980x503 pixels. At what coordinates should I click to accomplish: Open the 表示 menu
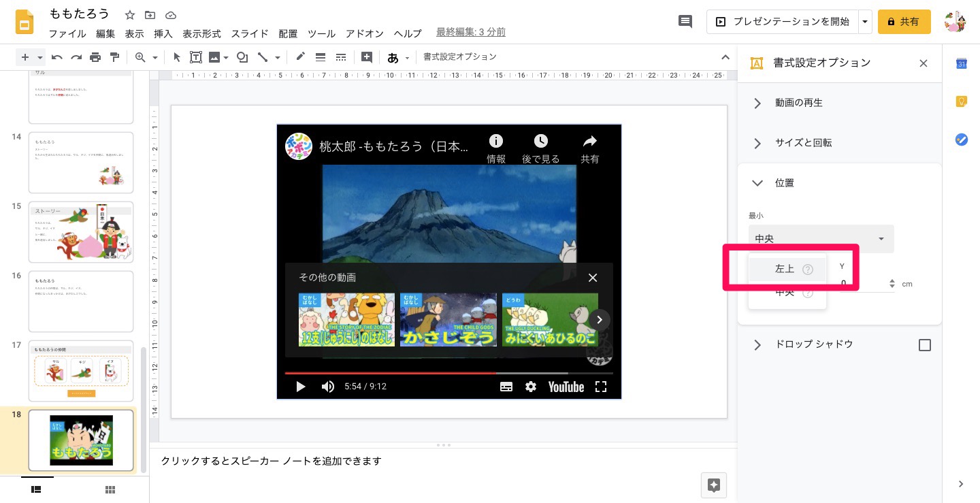coord(134,33)
